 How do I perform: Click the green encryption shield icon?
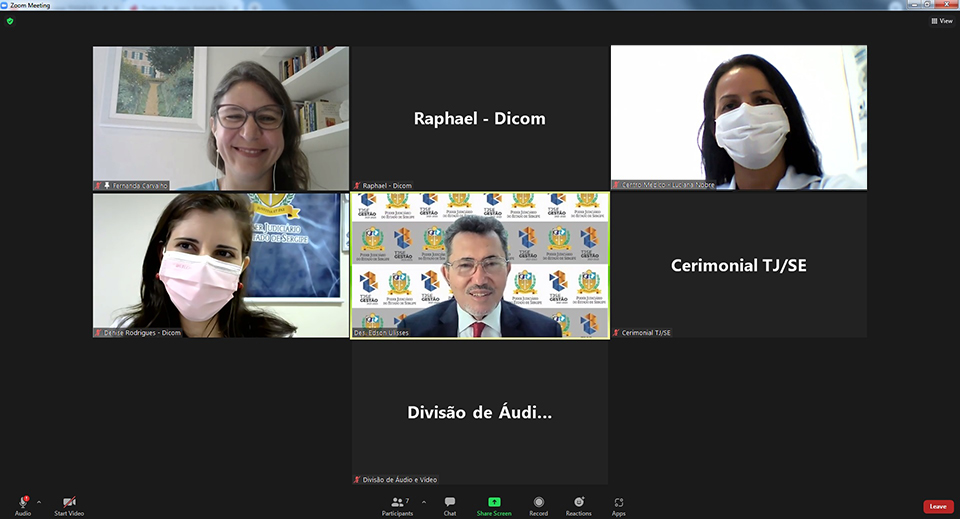click(10, 20)
